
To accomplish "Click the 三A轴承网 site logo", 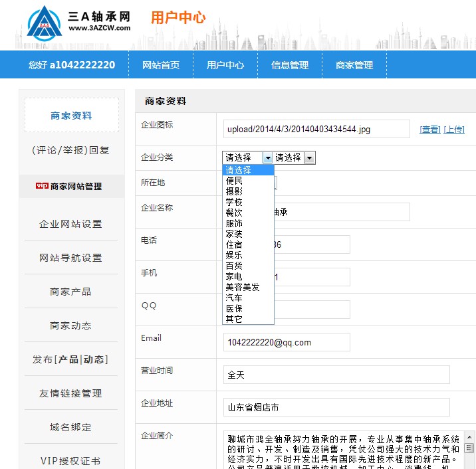I will tap(78, 21).
